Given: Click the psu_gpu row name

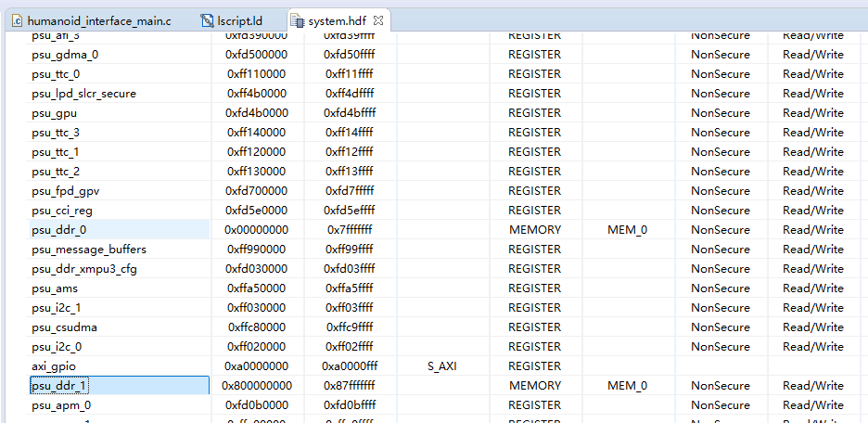Looking at the screenshot, I should [x=54, y=113].
